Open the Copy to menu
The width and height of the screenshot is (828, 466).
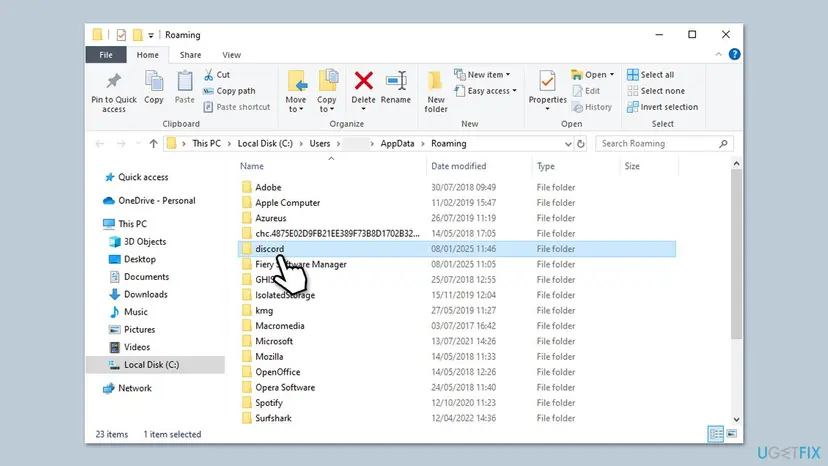coord(326,92)
